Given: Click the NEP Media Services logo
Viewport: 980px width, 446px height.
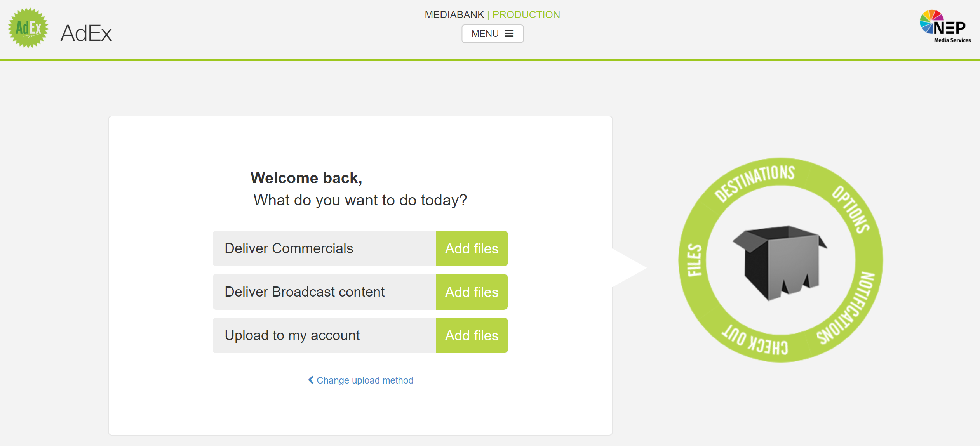Looking at the screenshot, I should pos(945,26).
